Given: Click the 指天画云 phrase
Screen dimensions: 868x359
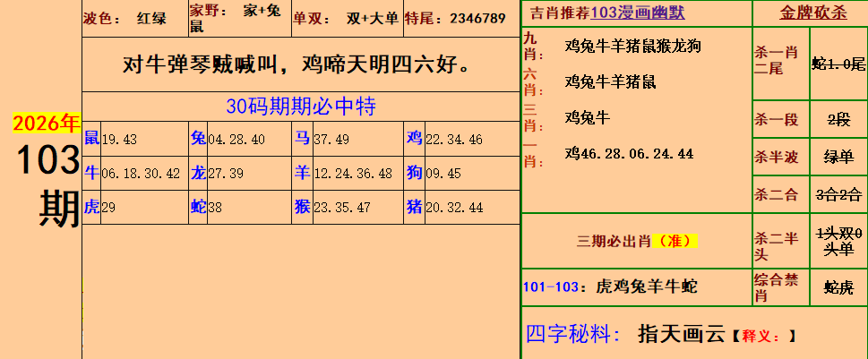Looking at the screenshot, I should [682, 334].
